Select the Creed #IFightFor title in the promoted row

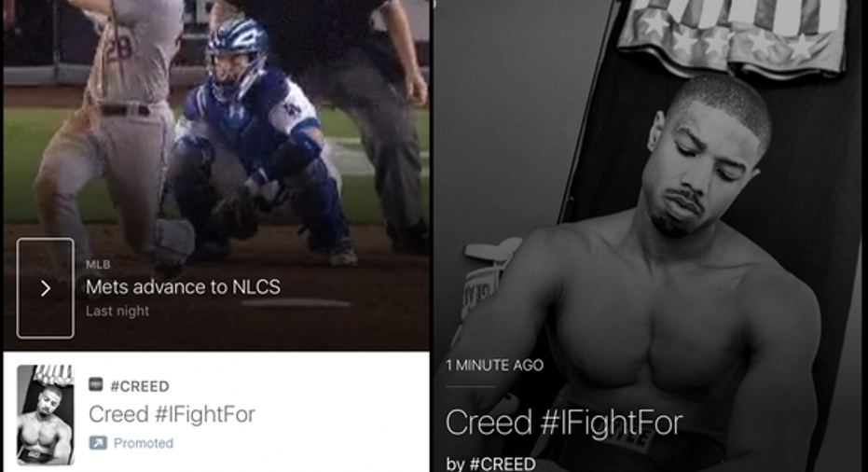(x=172, y=414)
